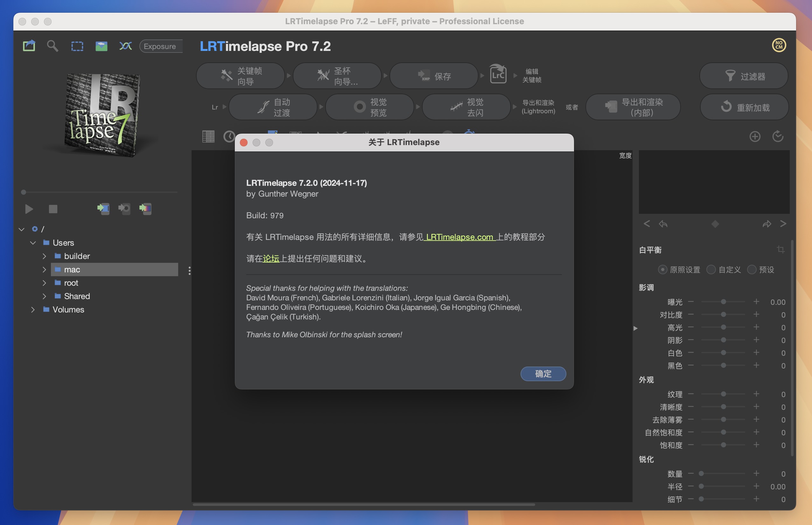Viewport: 812px width, 525px height.
Task: Close the 关于 LRTimelapse dialog
Action: tap(244, 143)
